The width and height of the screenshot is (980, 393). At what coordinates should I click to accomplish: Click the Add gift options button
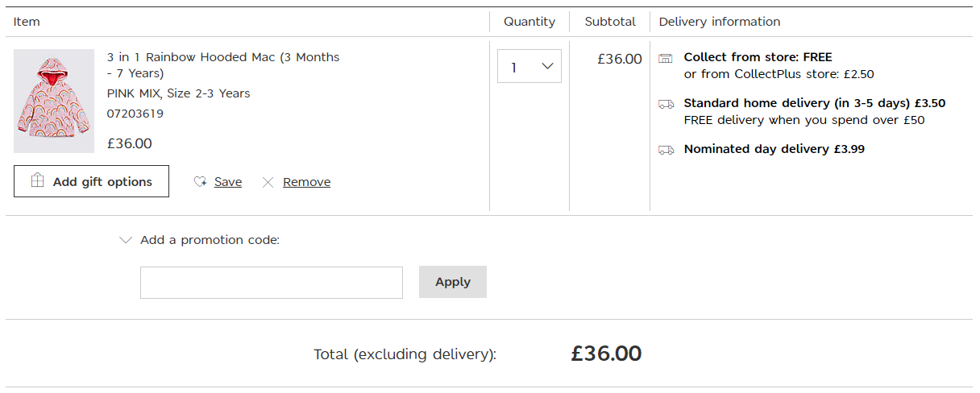coord(91,181)
